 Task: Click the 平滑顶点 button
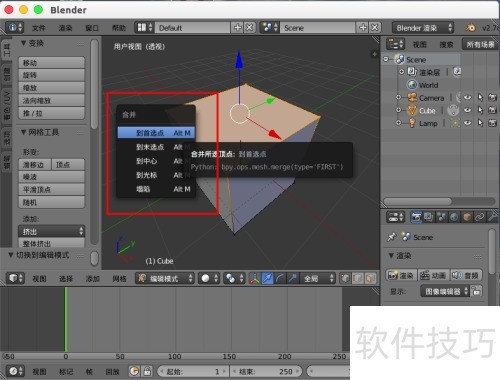click(52, 189)
